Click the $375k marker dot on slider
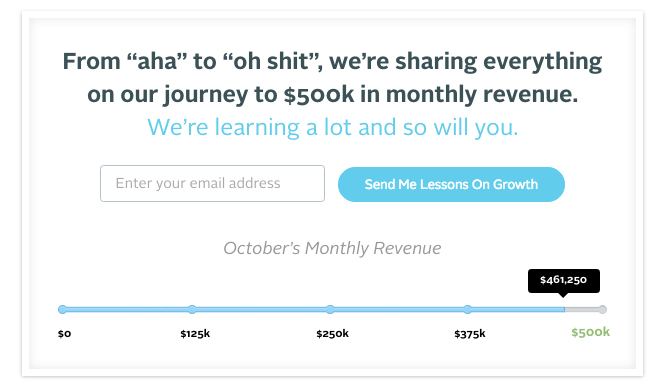This screenshot has height=391, width=662. click(467, 310)
